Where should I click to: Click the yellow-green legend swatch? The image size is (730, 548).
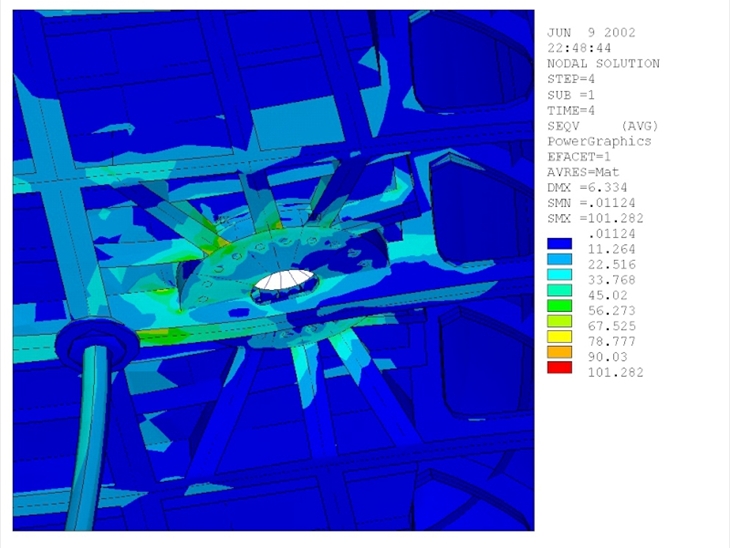tap(559, 321)
